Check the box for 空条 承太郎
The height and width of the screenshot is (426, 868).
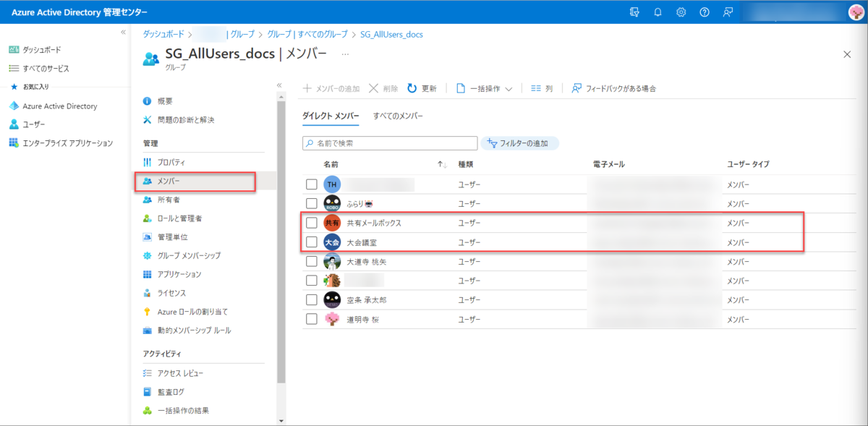pos(312,299)
